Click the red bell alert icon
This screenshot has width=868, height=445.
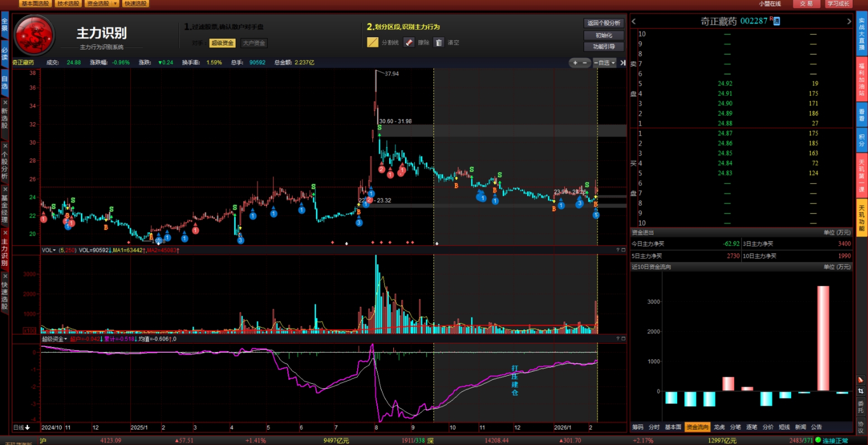click(861, 380)
